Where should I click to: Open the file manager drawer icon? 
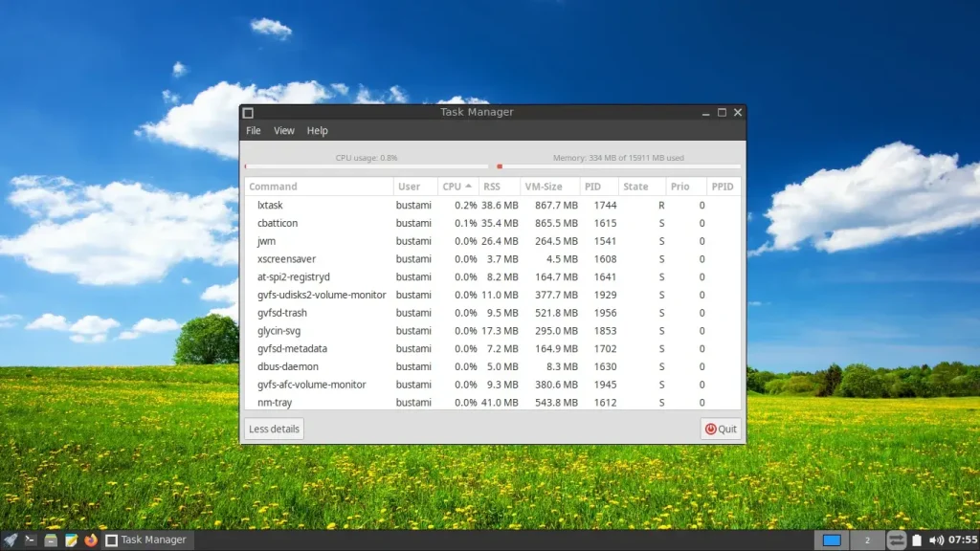click(x=51, y=540)
